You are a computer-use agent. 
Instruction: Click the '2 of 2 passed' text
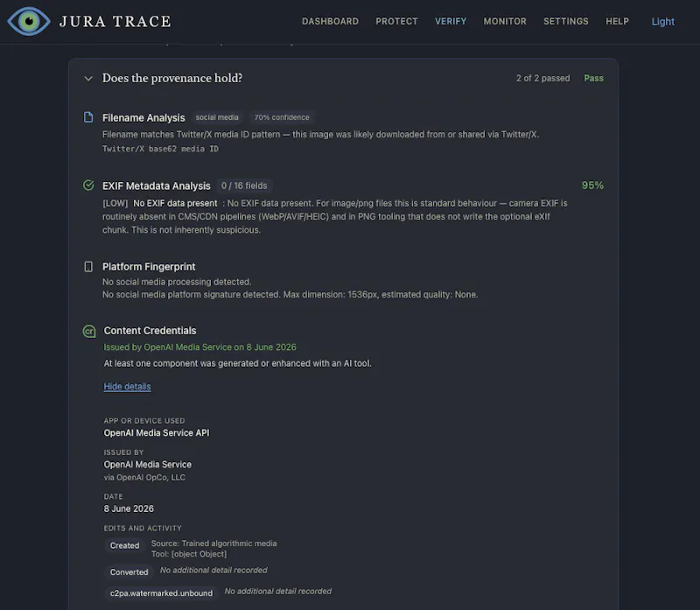pyautogui.click(x=542, y=78)
